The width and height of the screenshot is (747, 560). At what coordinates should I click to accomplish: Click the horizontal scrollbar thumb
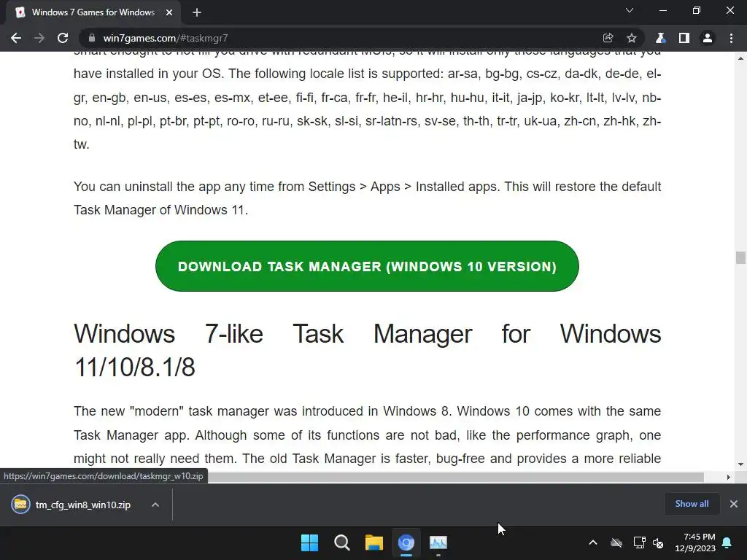[x=455, y=477]
